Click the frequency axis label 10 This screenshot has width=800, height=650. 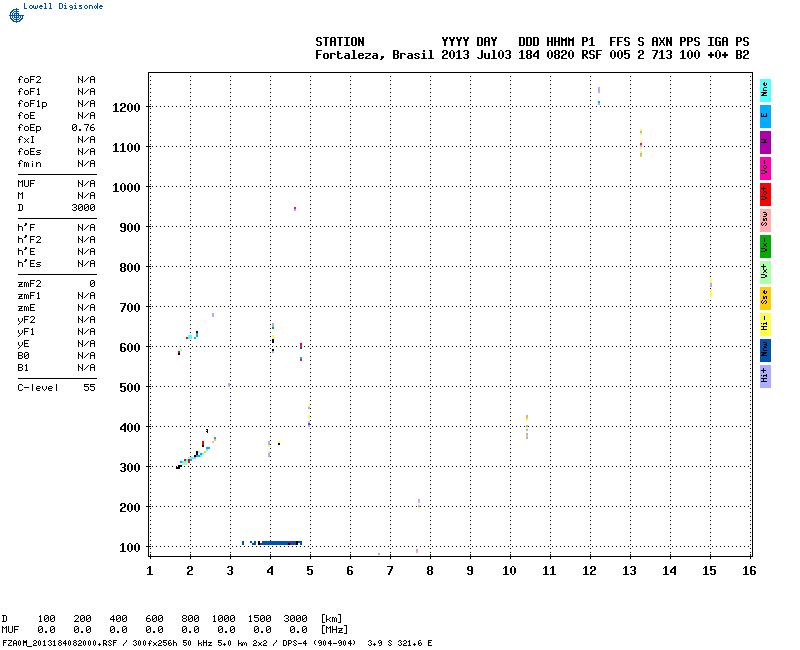click(509, 571)
